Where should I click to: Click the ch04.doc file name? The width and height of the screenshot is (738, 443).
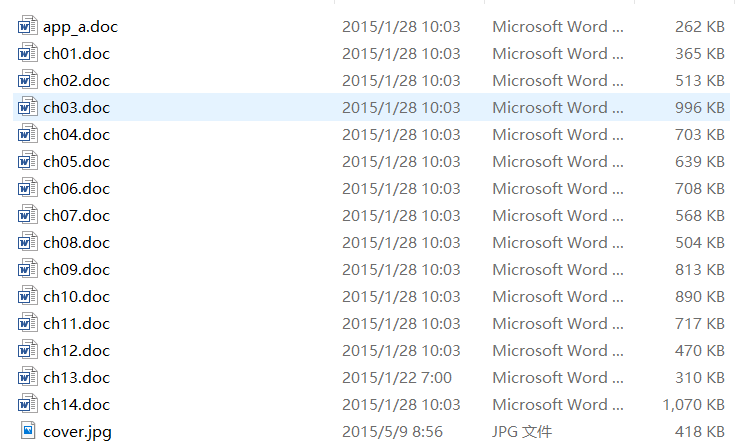[x=77, y=135]
